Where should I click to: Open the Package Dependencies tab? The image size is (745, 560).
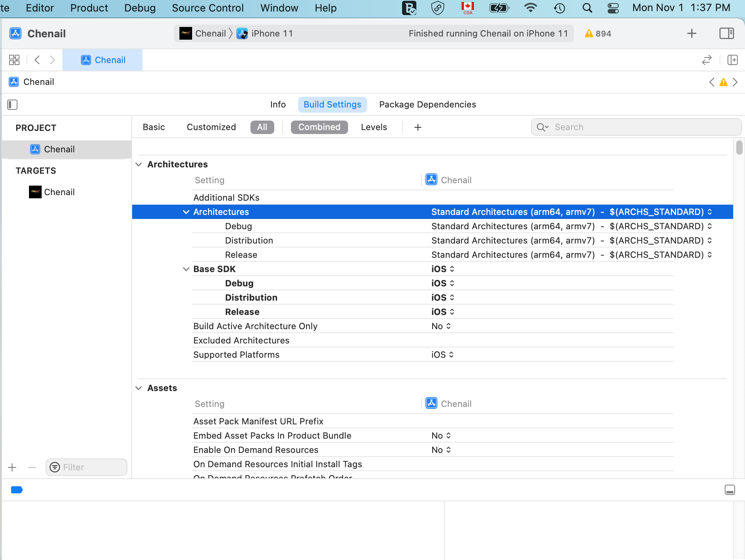point(427,105)
